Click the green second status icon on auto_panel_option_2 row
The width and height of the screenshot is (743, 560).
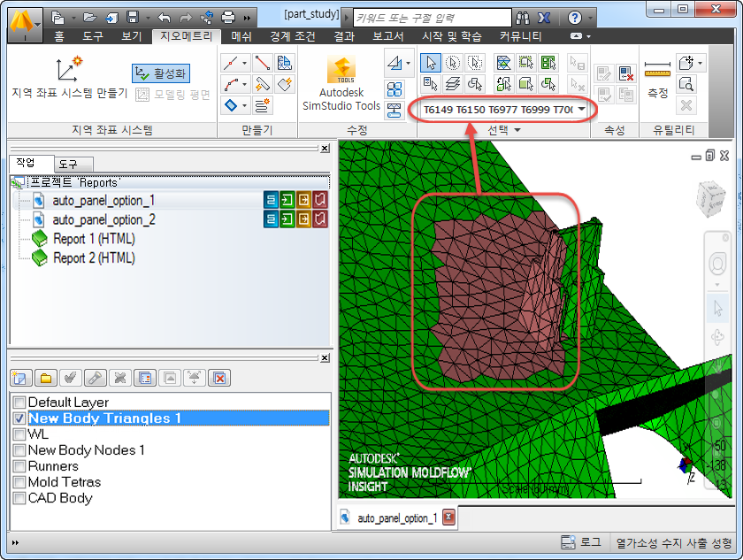pyautogui.click(x=287, y=219)
